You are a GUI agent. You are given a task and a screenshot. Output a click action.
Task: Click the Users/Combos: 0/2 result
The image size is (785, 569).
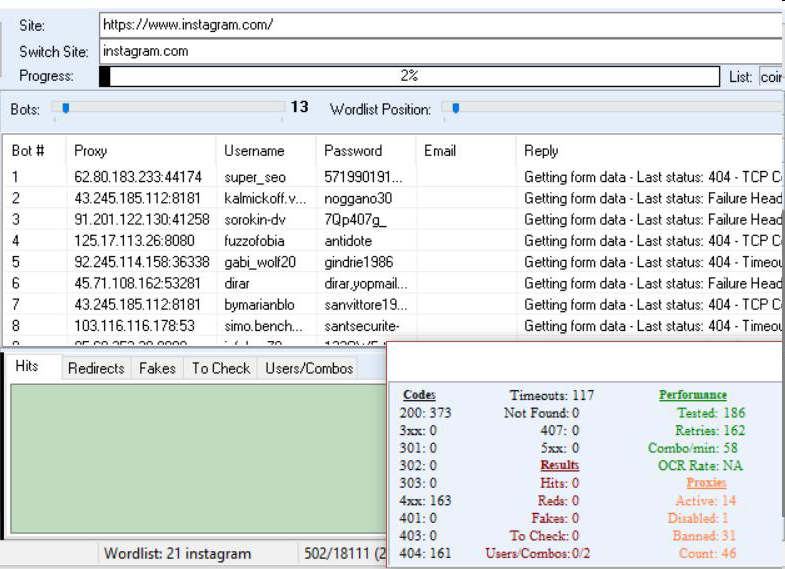(x=538, y=553)
